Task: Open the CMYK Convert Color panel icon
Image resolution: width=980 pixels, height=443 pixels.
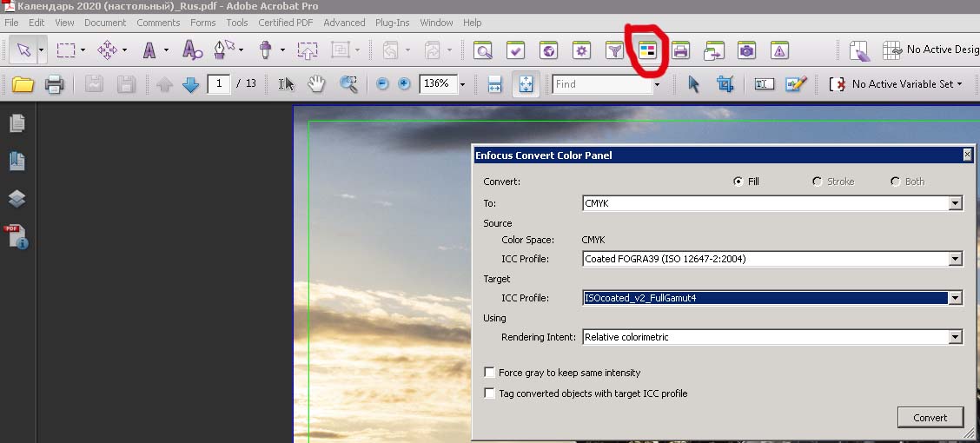Action: (x=647, y=50)
